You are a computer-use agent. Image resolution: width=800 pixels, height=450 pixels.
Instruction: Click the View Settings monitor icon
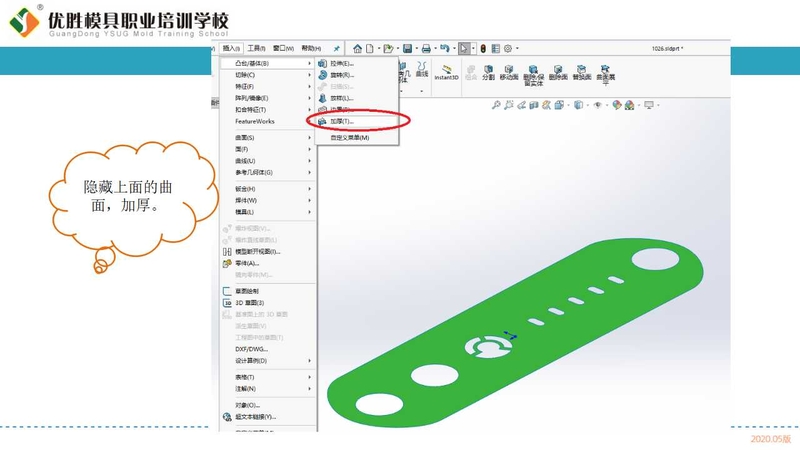[x=649, y=105]
